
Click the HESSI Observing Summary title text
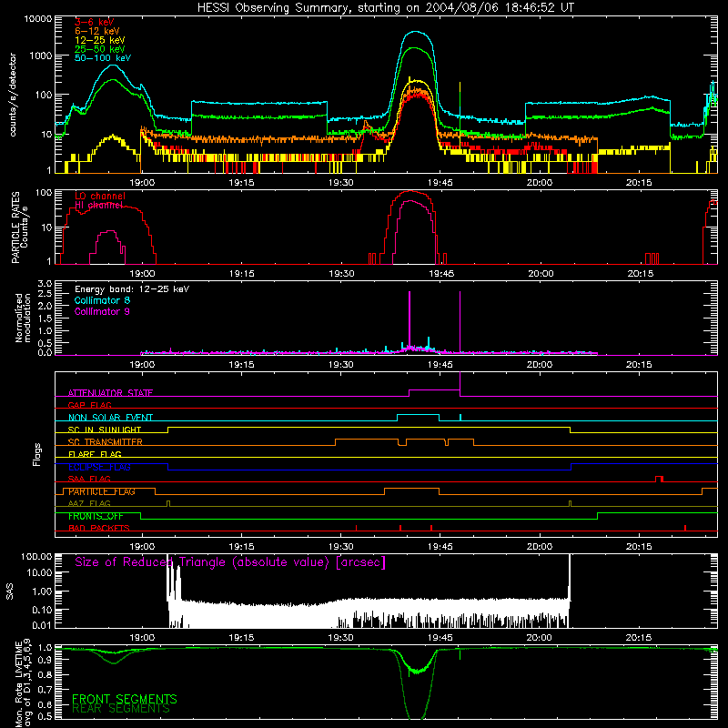pos(386,8)
